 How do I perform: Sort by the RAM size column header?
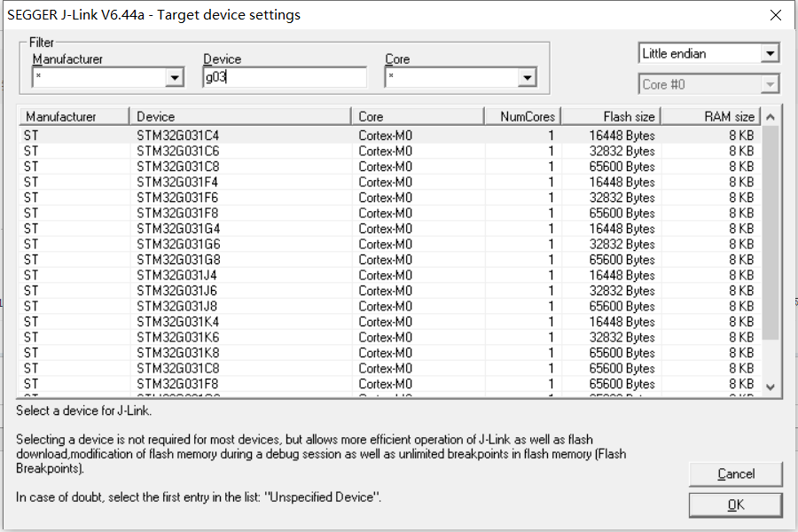[x=711, y=116]
